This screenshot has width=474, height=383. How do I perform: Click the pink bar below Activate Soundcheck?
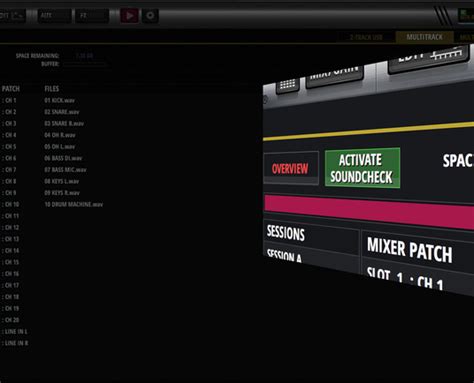click(x=369, y=211)
